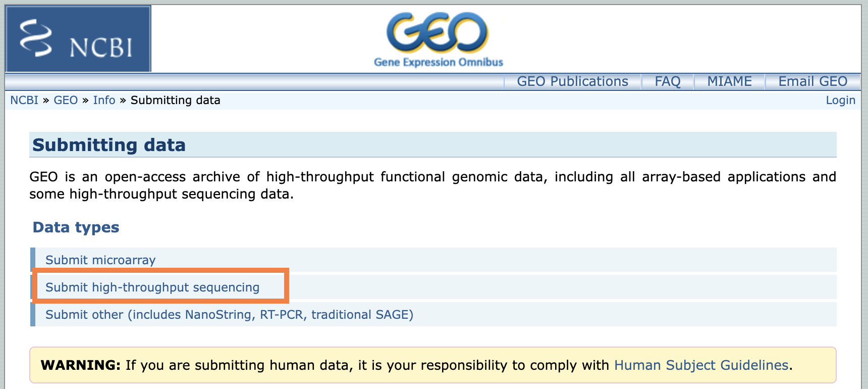Click the NCBI logo in header
The image size is (868, 389).
[78, 39]
